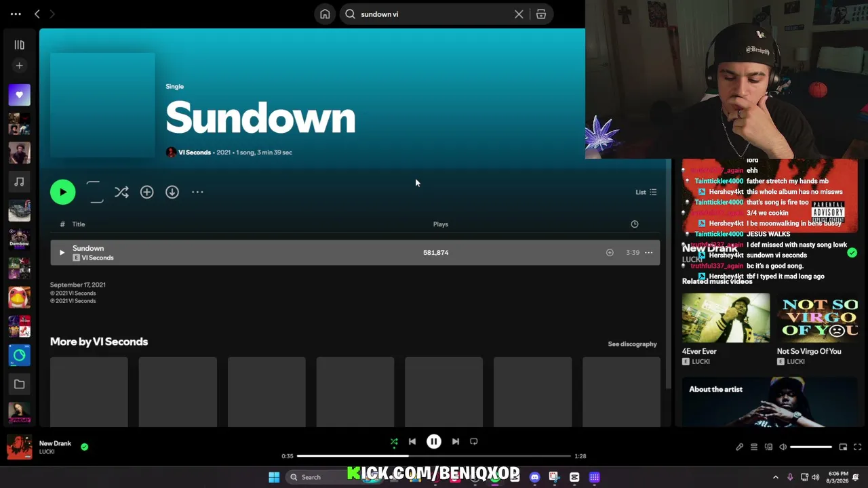
Task: Adjust the Spotify volume slider
Action: tap(811, 447)
